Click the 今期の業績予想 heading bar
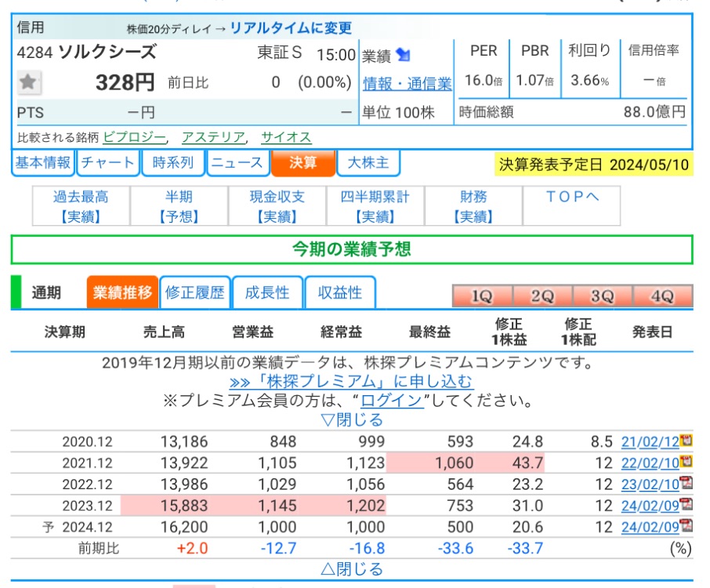The height and width of the screenshot is (588, 710). click(x=352, y=249)
